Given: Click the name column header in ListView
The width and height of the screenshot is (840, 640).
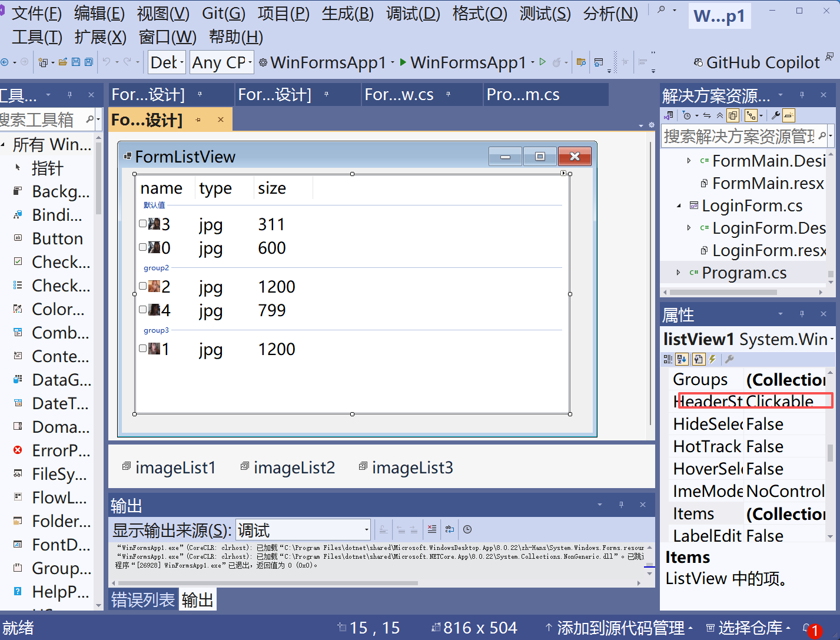Looking at the screenshot, I should point(165,188).
